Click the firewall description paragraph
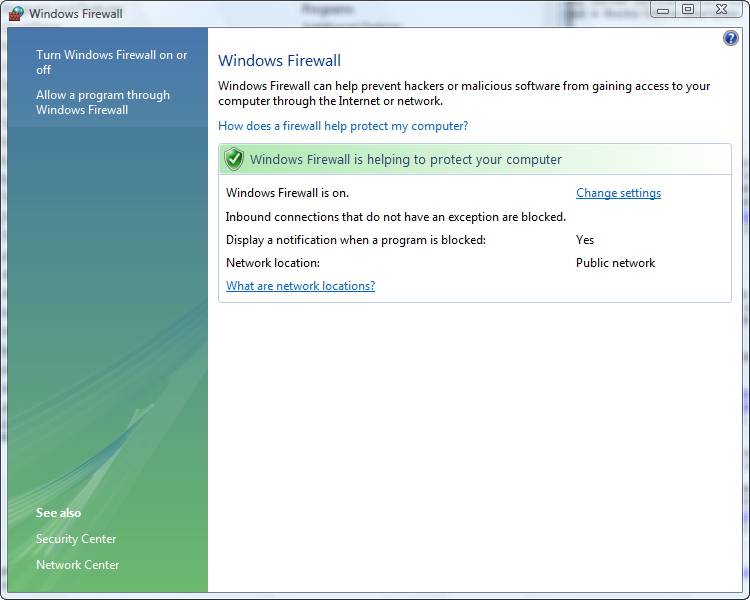Image resolution: width=750 pixels, height=600 pixels. click(464, 93)
